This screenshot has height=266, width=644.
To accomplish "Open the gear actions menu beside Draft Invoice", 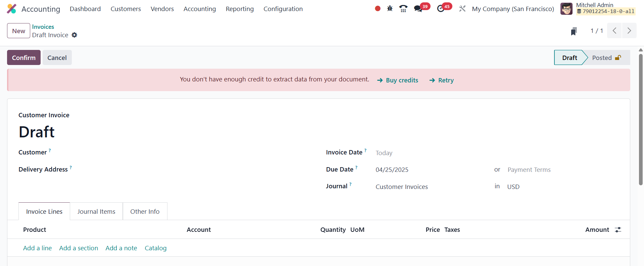I will click(75, 35).
